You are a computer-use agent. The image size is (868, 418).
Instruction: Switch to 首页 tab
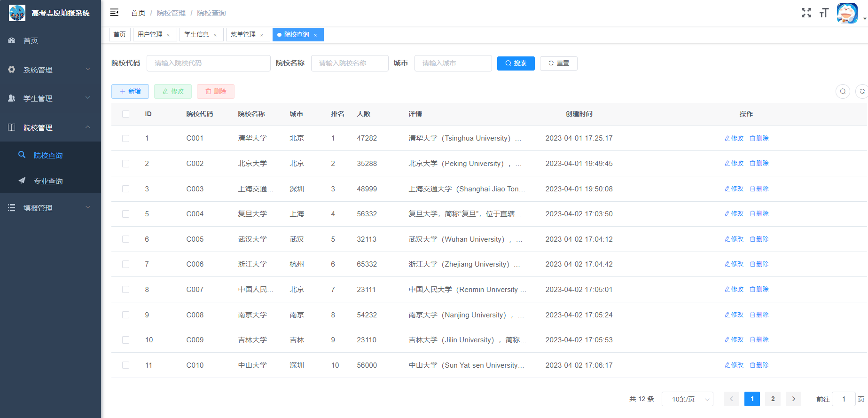(x=119, y=34)
